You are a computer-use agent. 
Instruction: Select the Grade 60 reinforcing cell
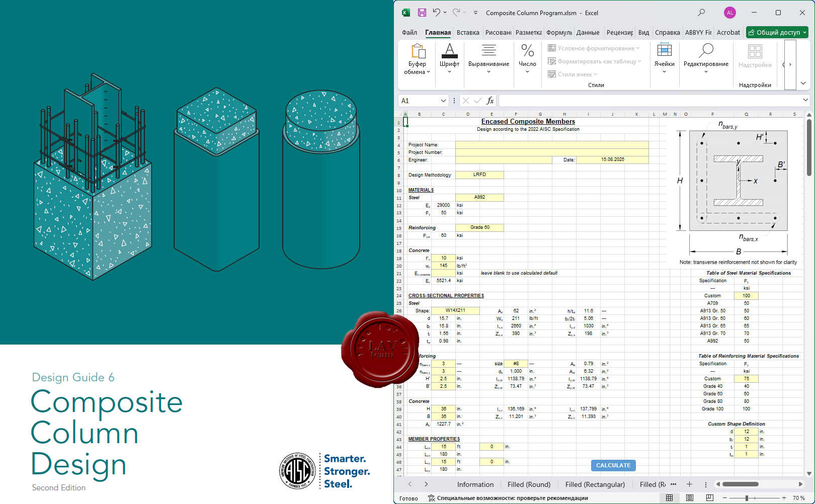(x=479, y=228)
